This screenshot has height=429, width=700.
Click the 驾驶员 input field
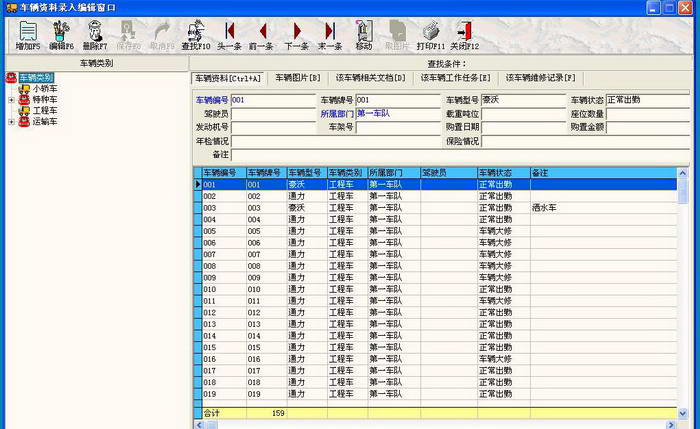(273, 114)
